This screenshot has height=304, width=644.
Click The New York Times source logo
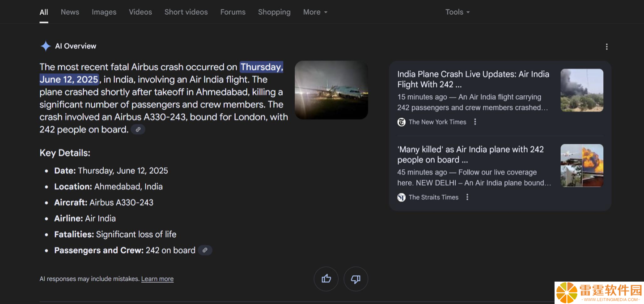(401, 122)
